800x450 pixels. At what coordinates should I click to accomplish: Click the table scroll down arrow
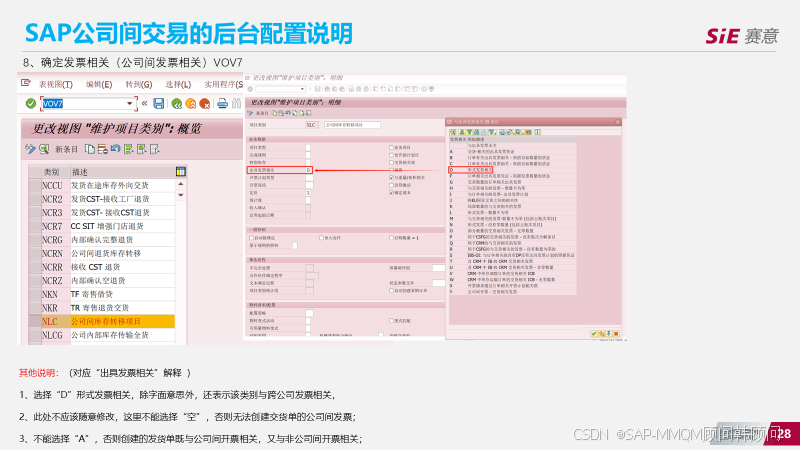click(x=181, y=195)
